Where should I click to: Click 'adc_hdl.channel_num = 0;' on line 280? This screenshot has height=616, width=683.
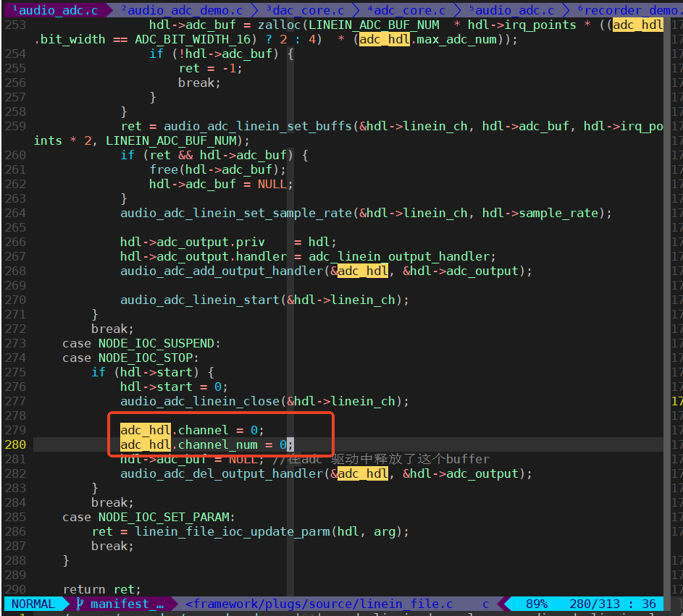tap(207, 444)
